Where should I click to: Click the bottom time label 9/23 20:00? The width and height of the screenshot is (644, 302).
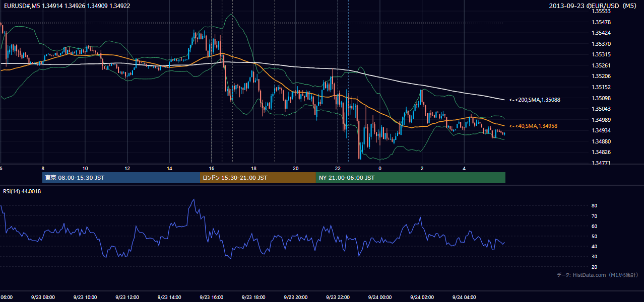tap(295, 297)
